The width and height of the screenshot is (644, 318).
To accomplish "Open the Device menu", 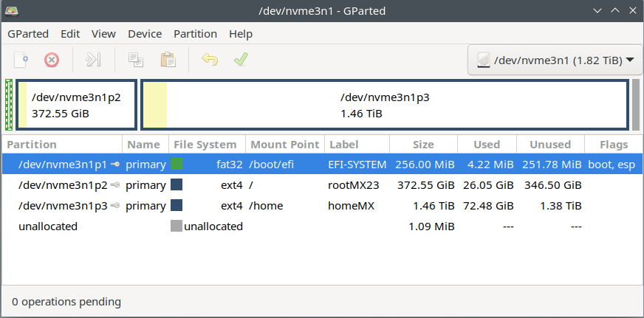I will 145,34.
